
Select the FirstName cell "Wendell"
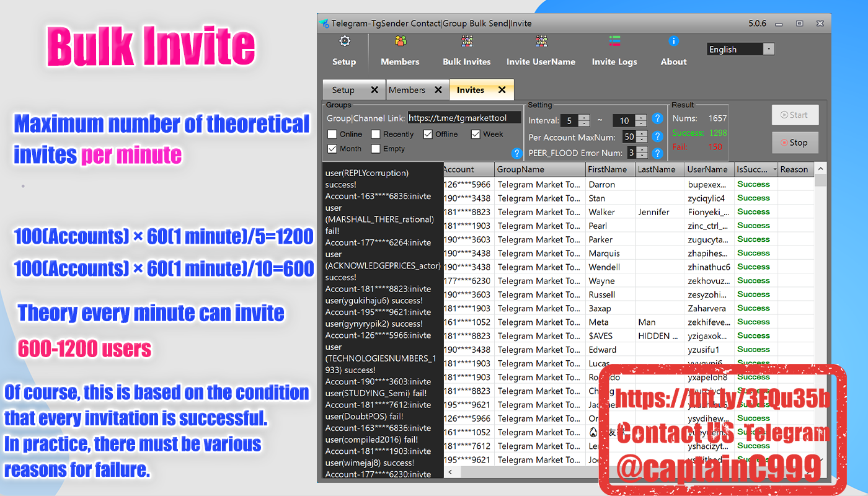(x=611, y=267)
